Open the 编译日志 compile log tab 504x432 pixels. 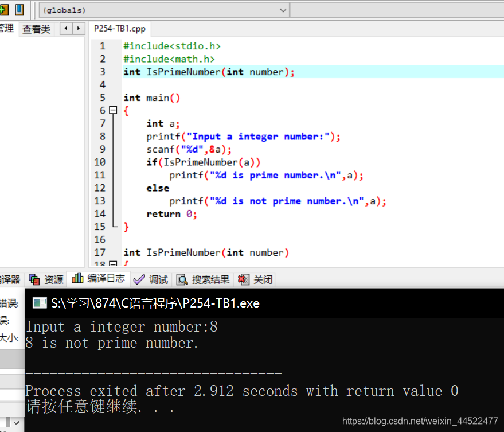[98, 279]
